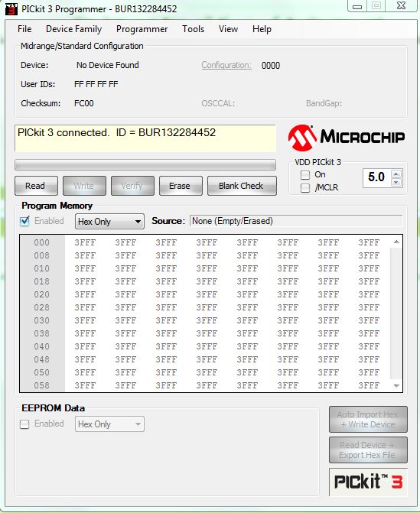Screen dimensions: 420x513
Task: Open the Tools menu
Action: coord(193,29)
